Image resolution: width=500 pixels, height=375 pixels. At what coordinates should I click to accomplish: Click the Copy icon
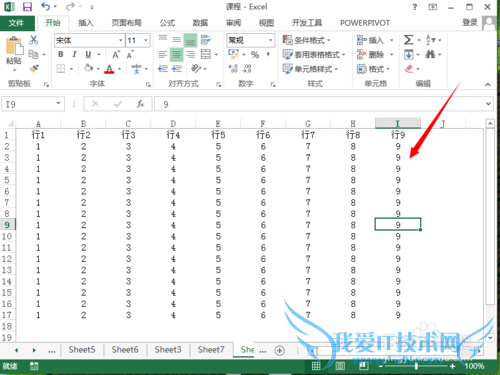point(33,54)
